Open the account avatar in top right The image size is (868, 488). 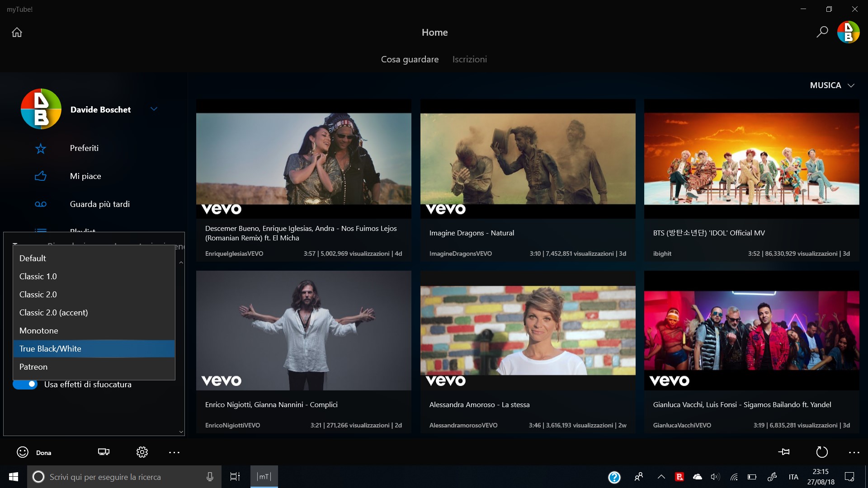tap(848, 32)
